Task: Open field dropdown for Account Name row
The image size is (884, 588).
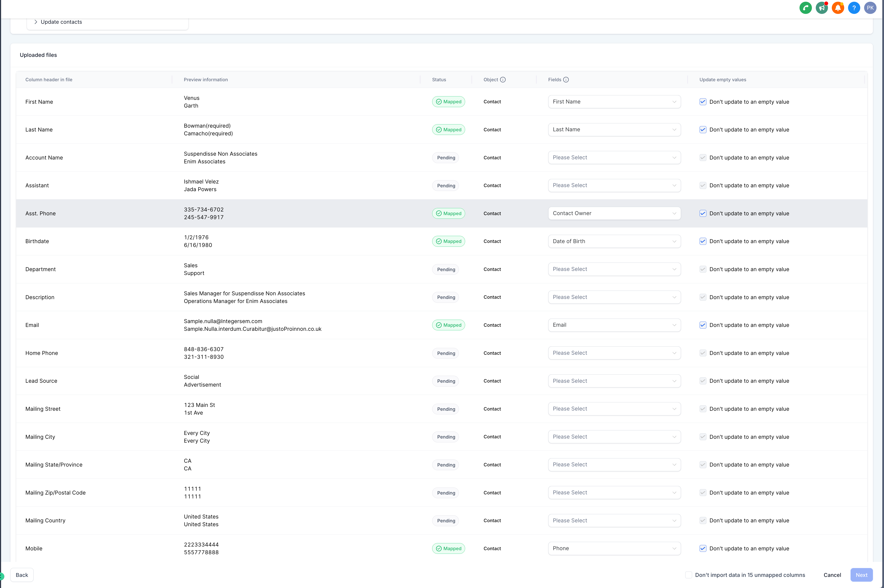Action: click(x=614, y=158)
